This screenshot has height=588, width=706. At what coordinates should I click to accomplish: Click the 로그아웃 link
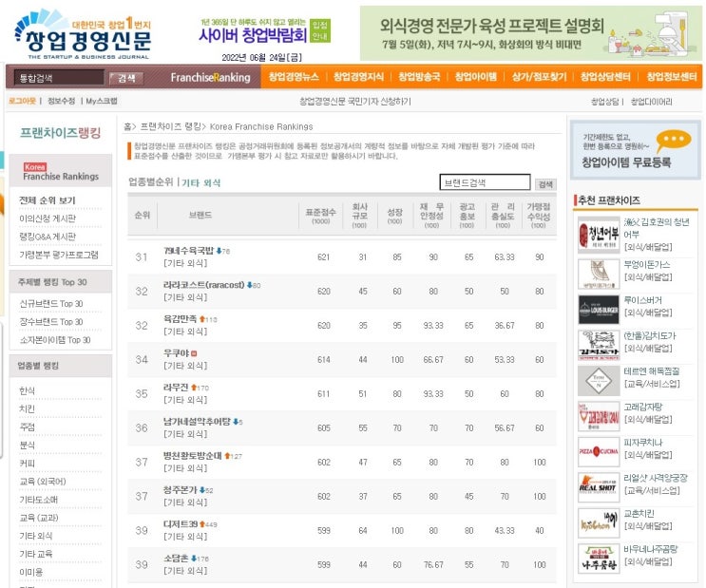(22, 101)
